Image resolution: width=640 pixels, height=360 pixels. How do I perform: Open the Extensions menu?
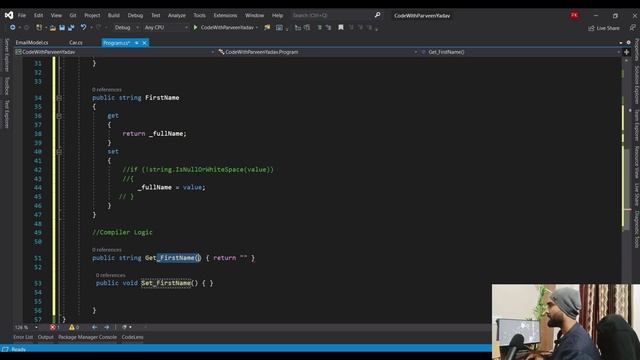[x=225, y=15]
